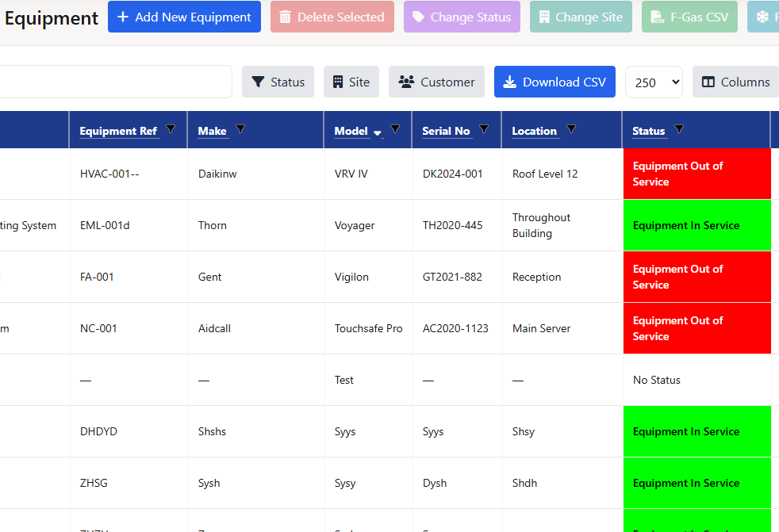
Task: Click the Voyager model cell
Action: [x=369, y=225]
